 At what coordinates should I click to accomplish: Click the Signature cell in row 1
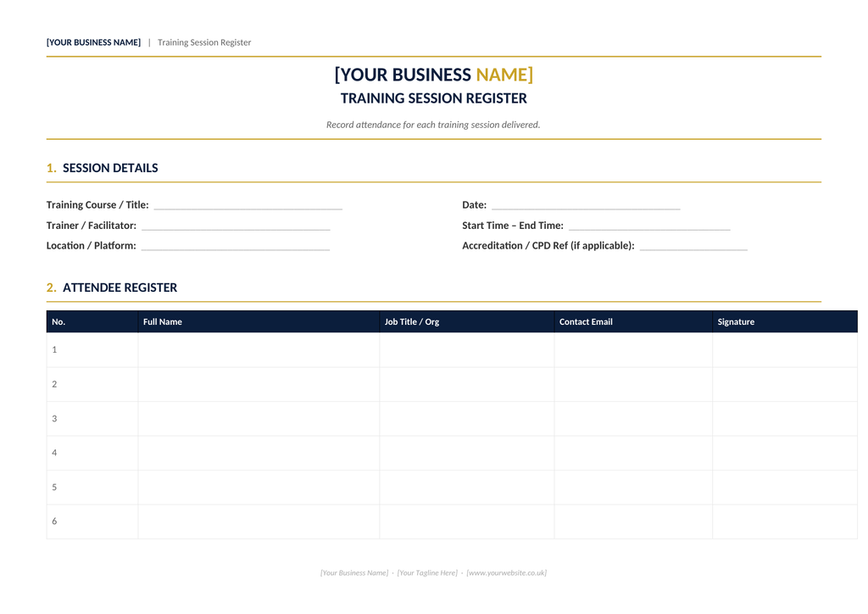(785, 350)
